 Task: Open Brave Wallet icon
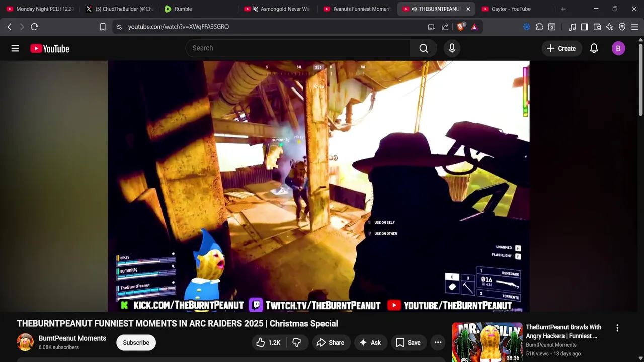[x=597, y=27]
